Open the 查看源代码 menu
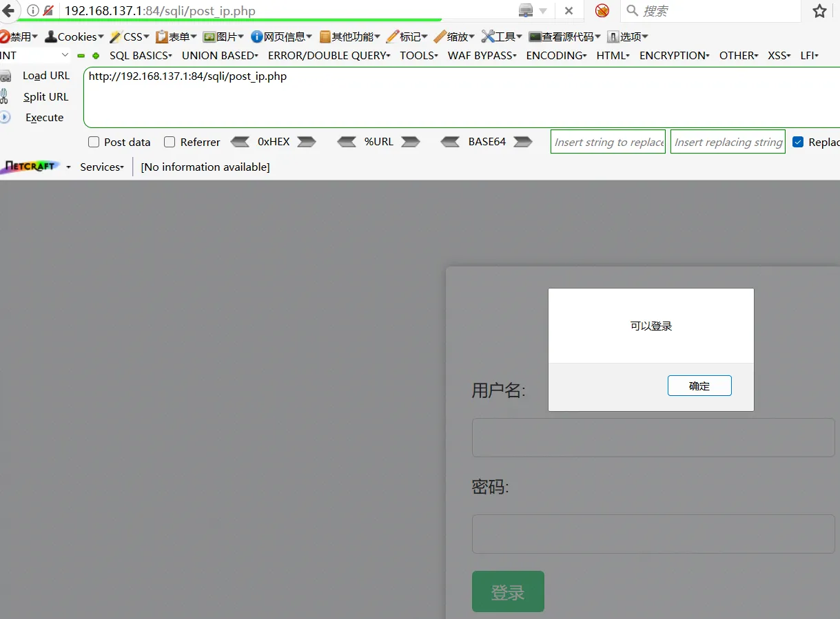This screenshot has width=840, height=619. [565, 36]
